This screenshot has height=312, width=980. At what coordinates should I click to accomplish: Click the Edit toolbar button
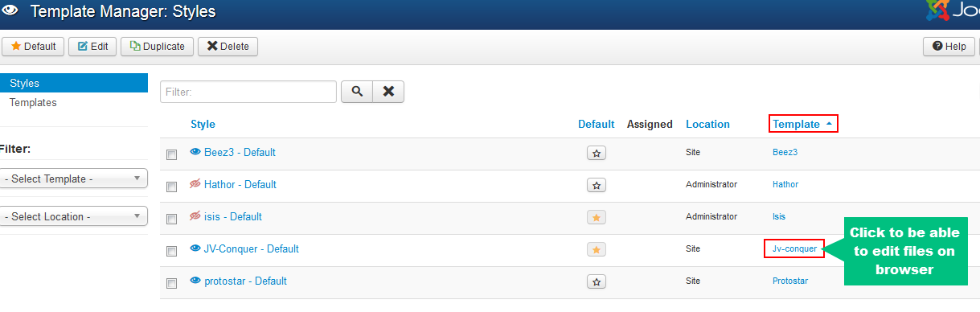(92, 47)
